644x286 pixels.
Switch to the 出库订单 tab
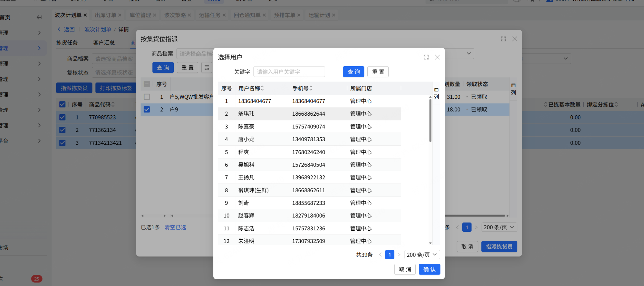click(x=105, y=15)
